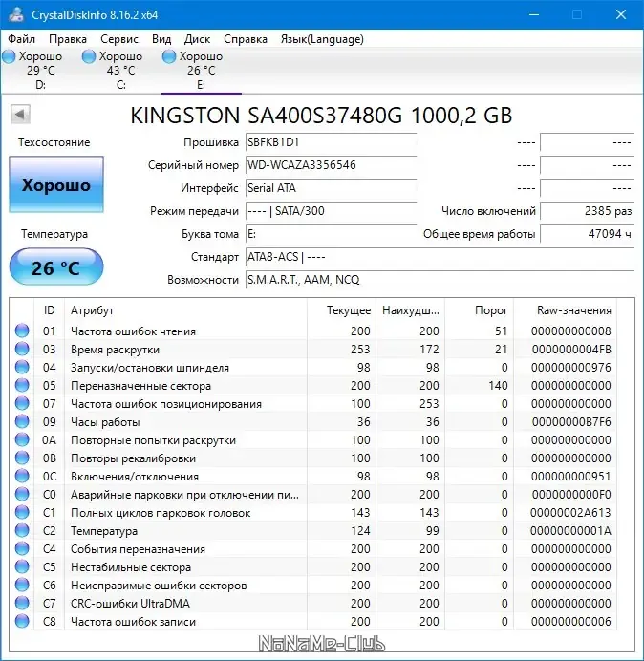Click the 26 °C temperature button
This screenshot has height=661, width=644.
pos(56,267)
